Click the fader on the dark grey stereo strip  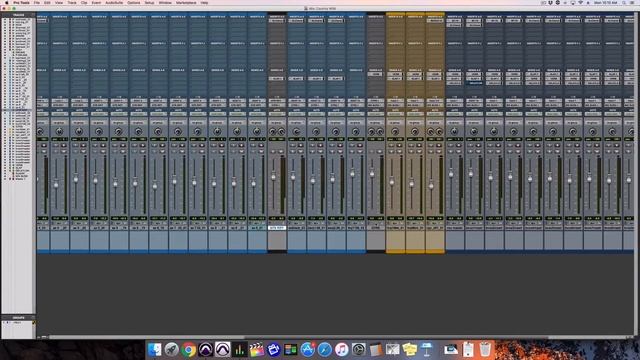click(372, 174)
